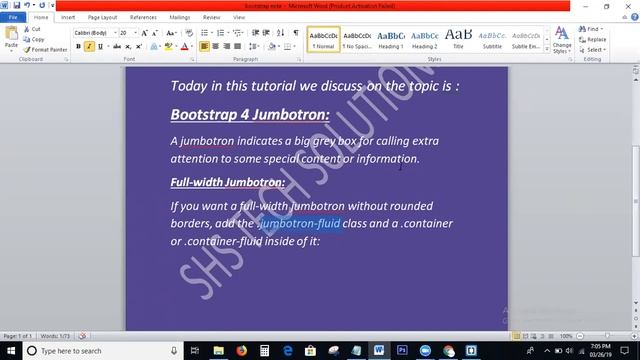Screen dimensions: 640x360
Task: Clear all text formatting
Action: (x=189, y=33)
